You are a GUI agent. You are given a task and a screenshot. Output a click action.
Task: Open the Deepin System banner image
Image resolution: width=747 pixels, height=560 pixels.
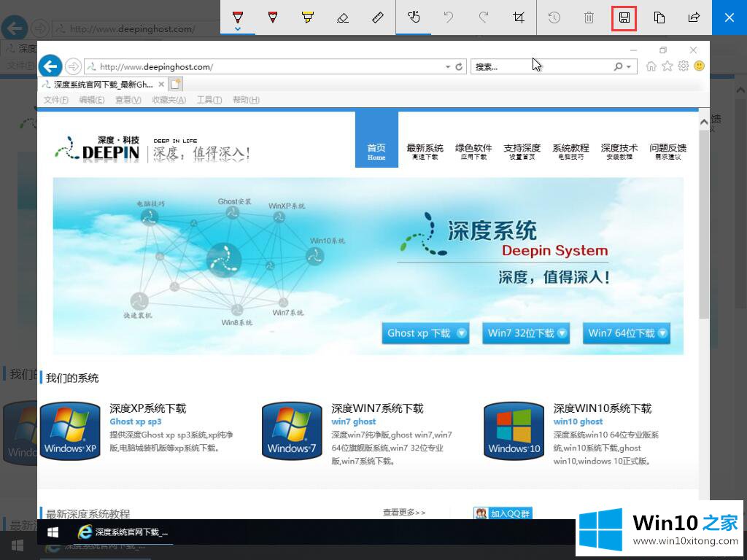368,265
